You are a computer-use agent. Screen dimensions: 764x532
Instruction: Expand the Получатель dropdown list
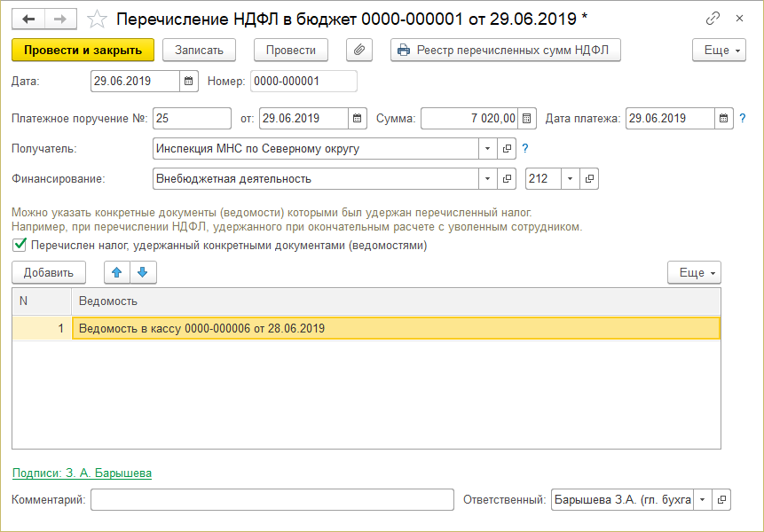[x=488, y=149]
